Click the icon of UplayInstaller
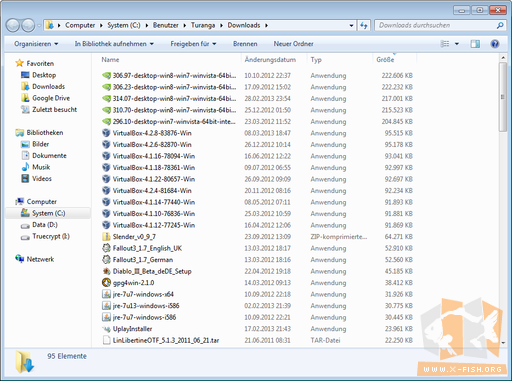The width and height of the screenshot is (512, 381). pyautogui.click(x=106, y=329)
